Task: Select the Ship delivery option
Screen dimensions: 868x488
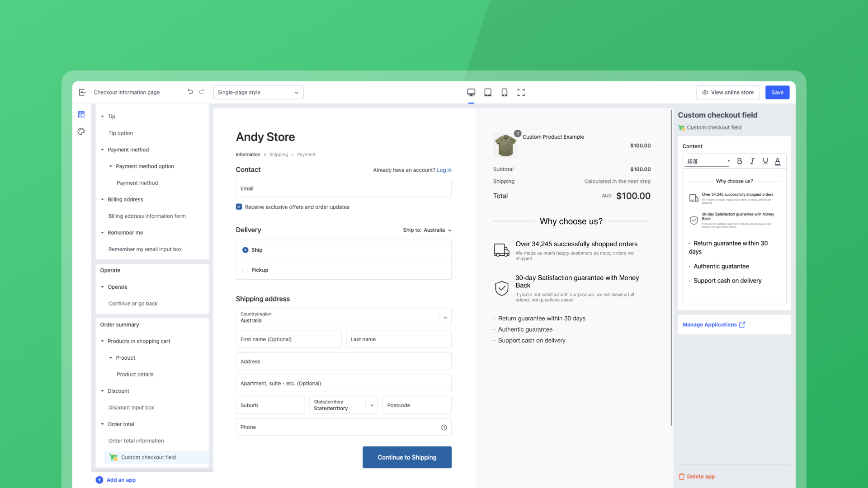Action: (245, 250)
